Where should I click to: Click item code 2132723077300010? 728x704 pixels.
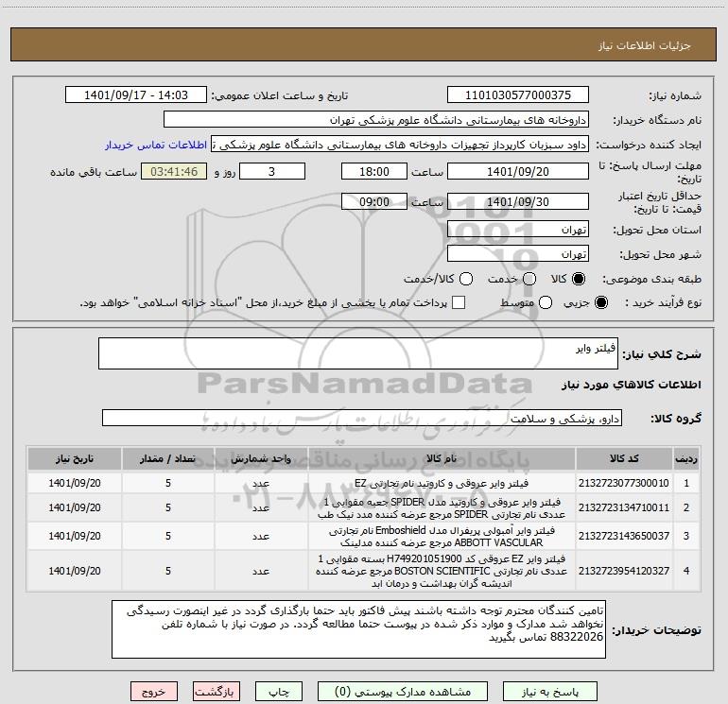click(624, 483)
